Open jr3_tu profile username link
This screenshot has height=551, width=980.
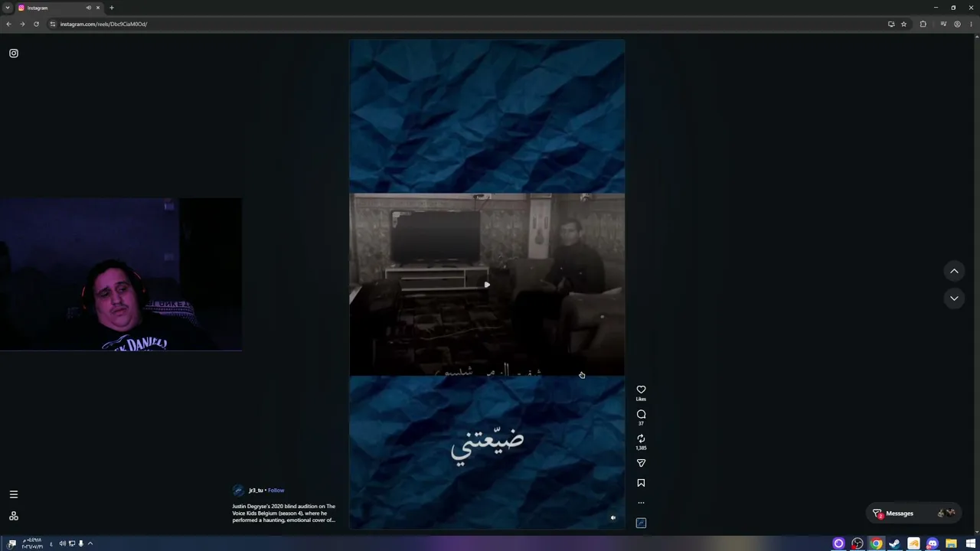[x=256, y=491]
